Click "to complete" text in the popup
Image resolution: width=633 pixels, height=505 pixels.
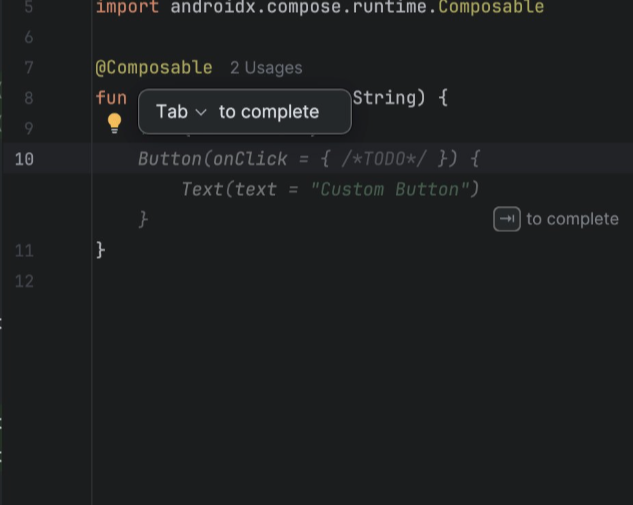268,112
